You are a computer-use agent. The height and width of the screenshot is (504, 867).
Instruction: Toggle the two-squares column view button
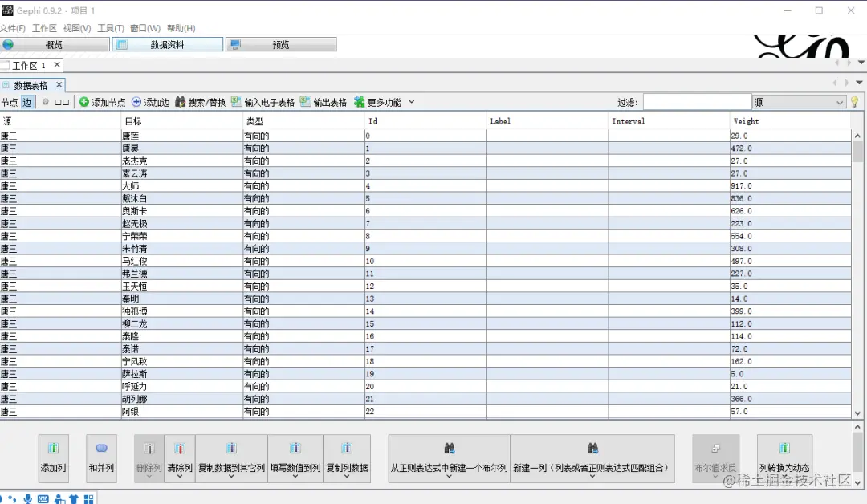point(62,102)
